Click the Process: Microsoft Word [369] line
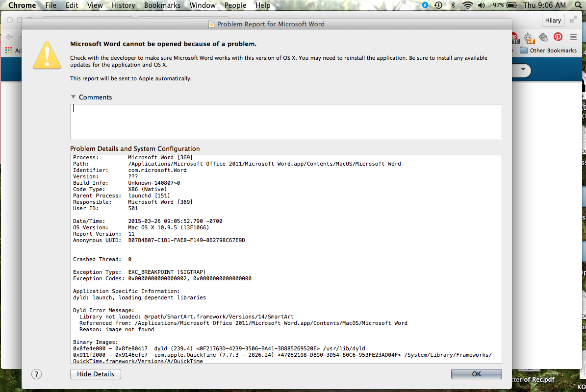The image size is (586, 392). [133, 158]
